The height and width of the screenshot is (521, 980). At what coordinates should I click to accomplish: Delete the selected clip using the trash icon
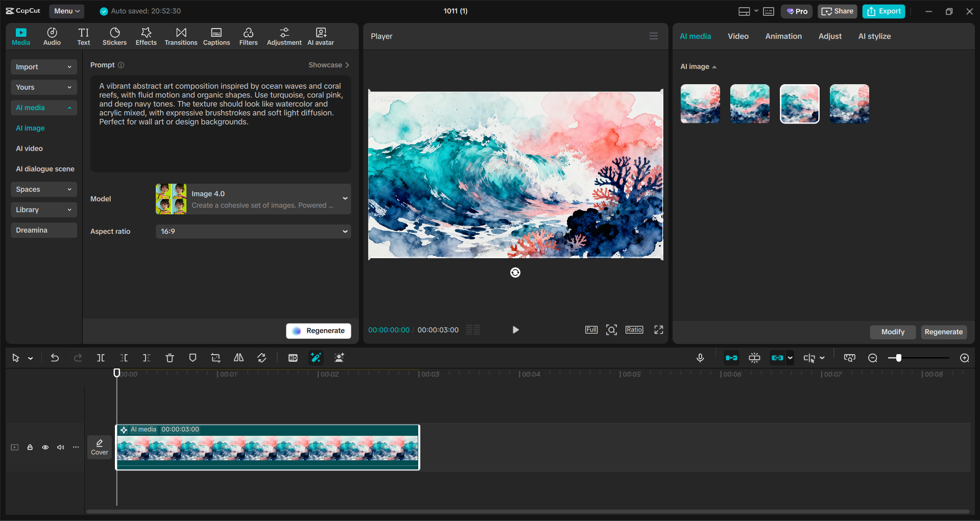[170, 358]
